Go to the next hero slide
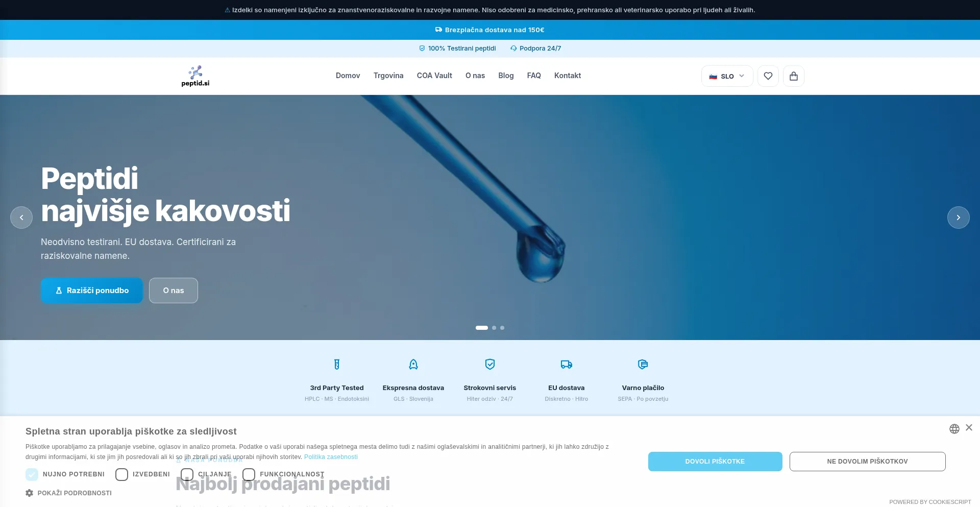 click(x=959, y=218)
